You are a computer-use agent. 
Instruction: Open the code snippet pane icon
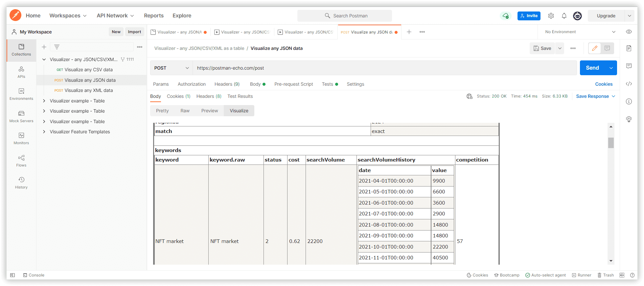(x=629, y=84)
